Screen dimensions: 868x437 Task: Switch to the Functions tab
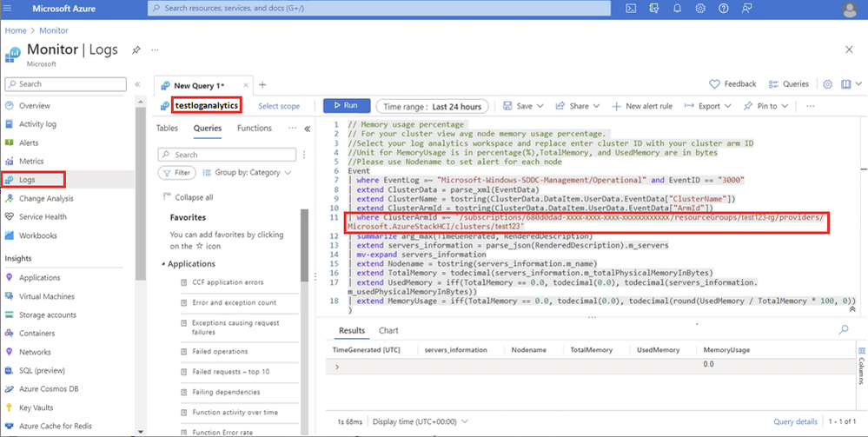point(255,128)
